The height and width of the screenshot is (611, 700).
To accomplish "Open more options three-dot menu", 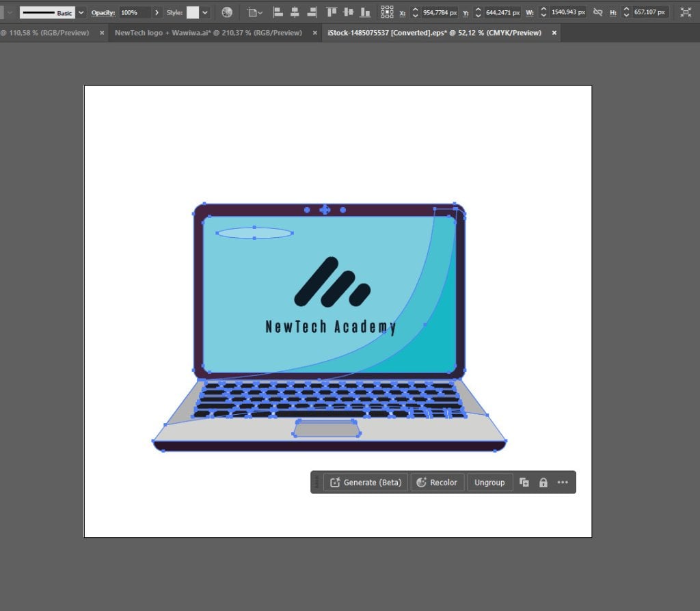I will 563,483.
